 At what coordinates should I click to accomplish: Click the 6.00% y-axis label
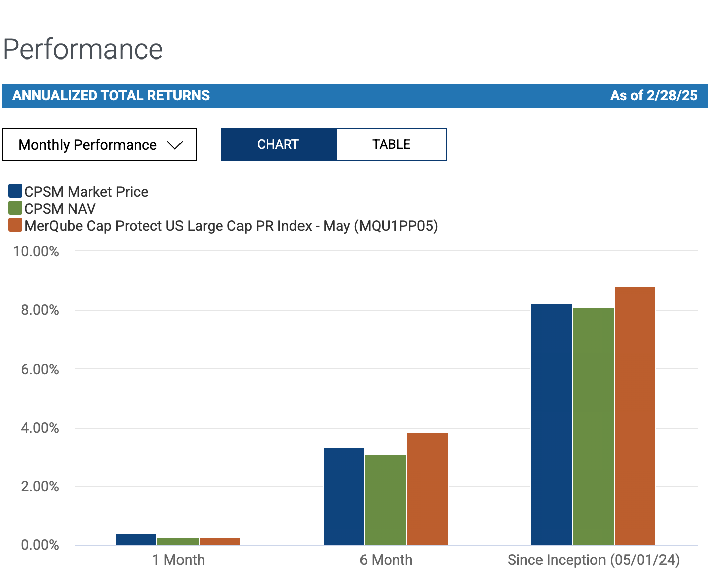click(x=40, y=369)
